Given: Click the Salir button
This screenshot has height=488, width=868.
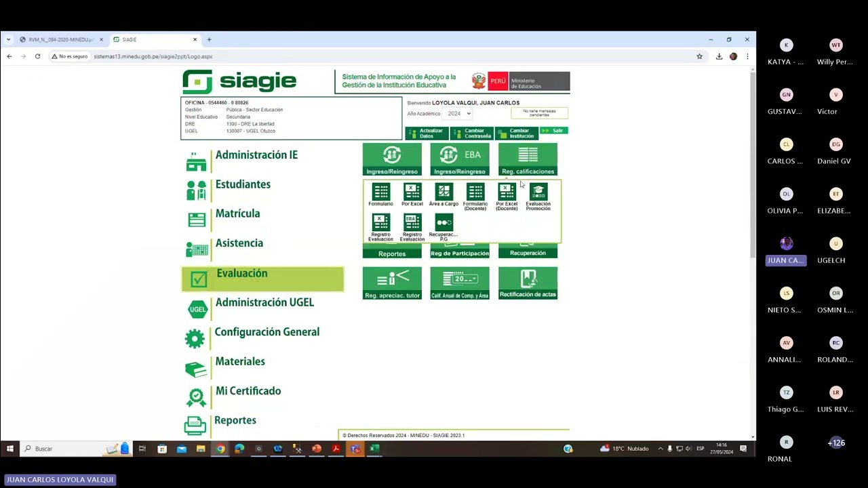Looking at the screenshot, I should (553, 131).
